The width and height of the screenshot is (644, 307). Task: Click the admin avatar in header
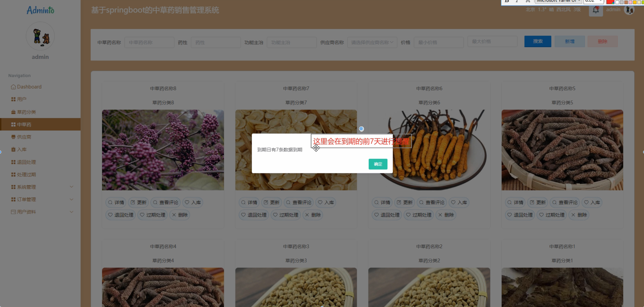[629, 10]
